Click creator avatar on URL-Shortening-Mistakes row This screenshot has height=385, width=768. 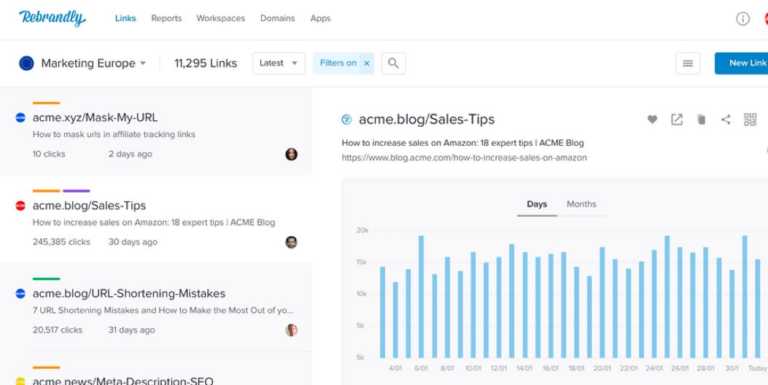(291, 330)
